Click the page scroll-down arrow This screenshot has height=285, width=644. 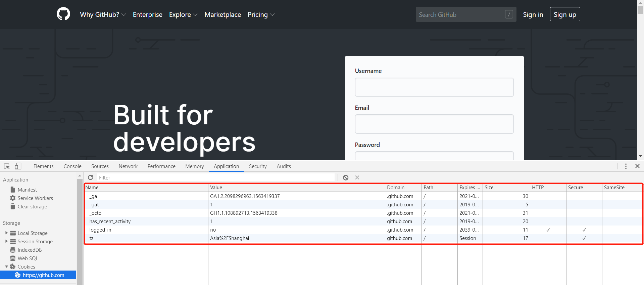pos(640,156)
